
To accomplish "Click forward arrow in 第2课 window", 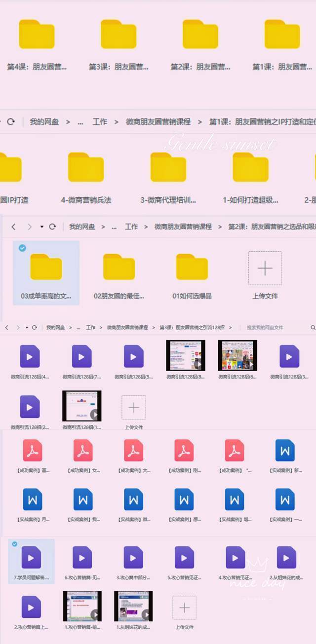I will pyautogui.click(x=30, y=227).
